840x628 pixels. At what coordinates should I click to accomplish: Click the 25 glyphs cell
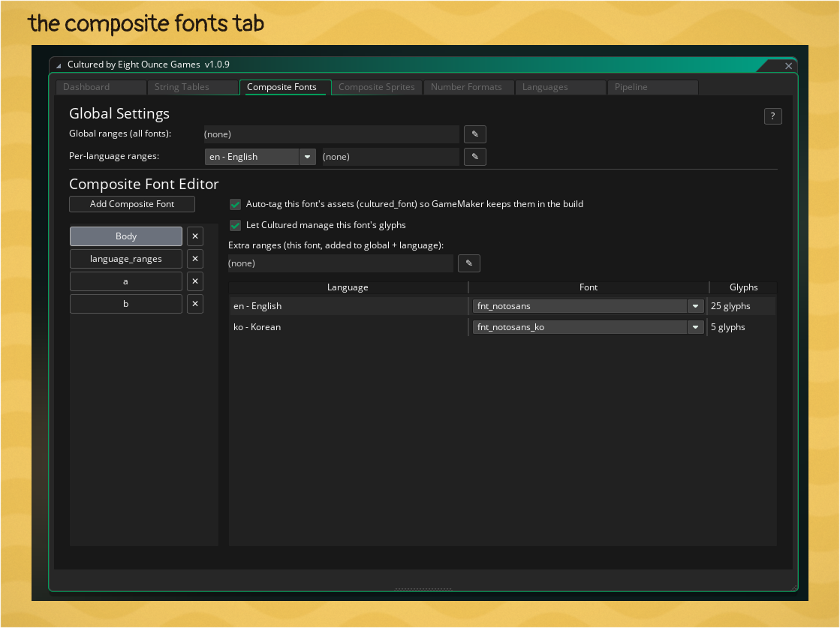coord(730,306)
